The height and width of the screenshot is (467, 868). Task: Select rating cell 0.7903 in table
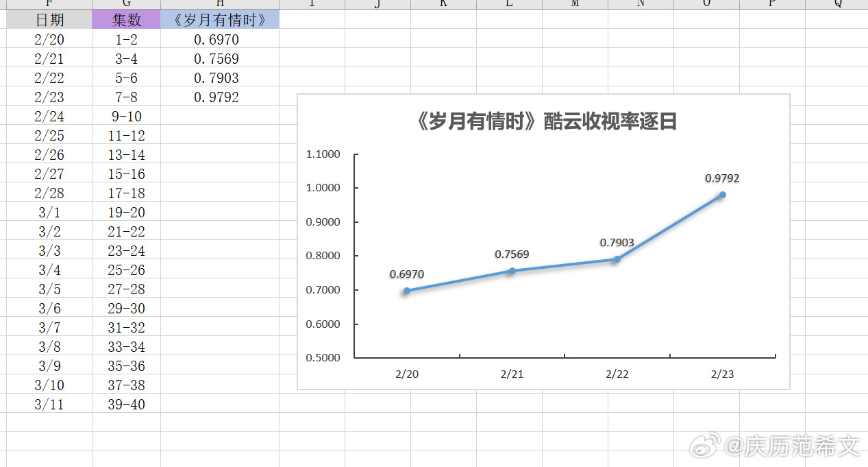pos(220,77)
